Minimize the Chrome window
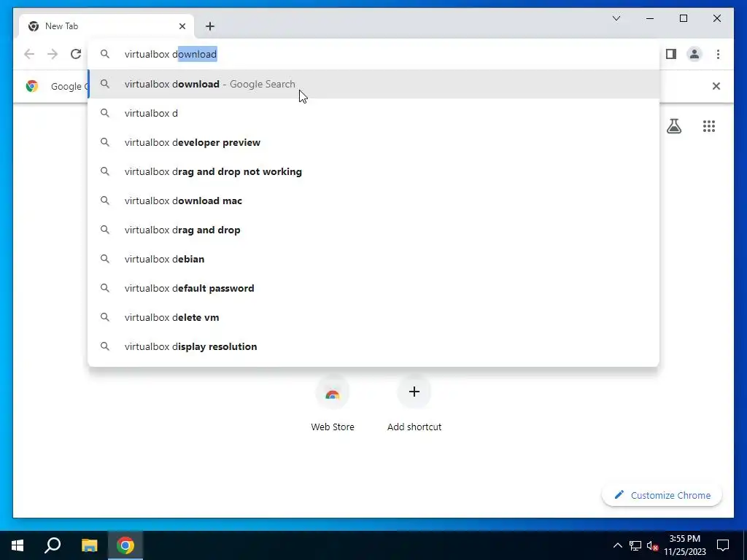The width and height of the screenshot is (747, 560). (650, 18)
